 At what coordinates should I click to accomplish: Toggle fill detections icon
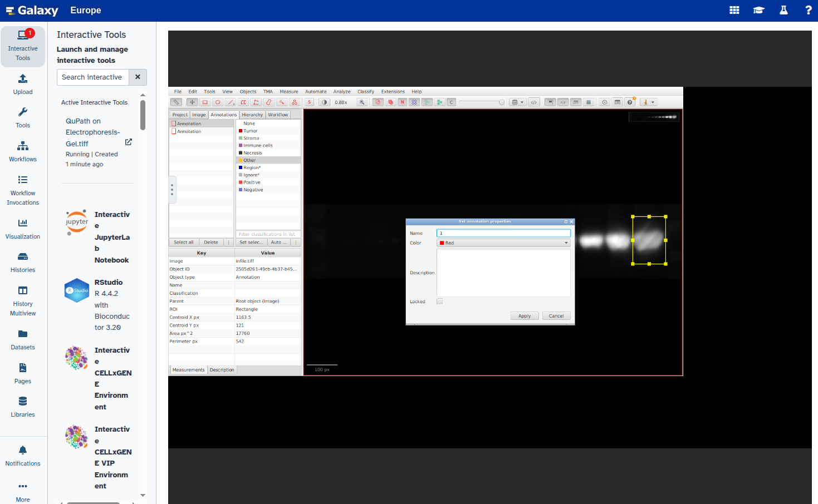(x=439, y=102)
